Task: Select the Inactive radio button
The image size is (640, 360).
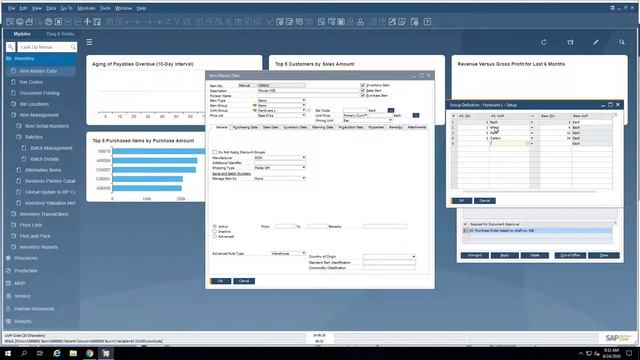Action: tap(215, 231)
